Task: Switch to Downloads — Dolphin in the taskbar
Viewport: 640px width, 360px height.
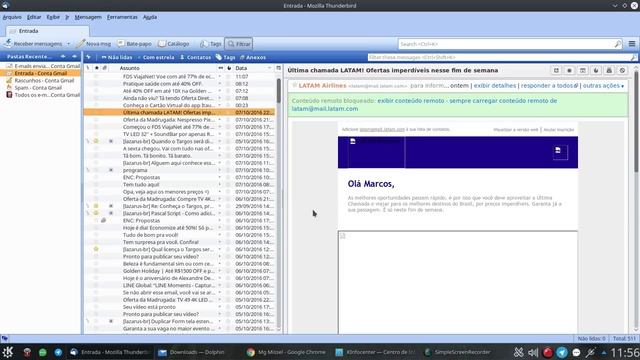Action: [x=192, y=352]
